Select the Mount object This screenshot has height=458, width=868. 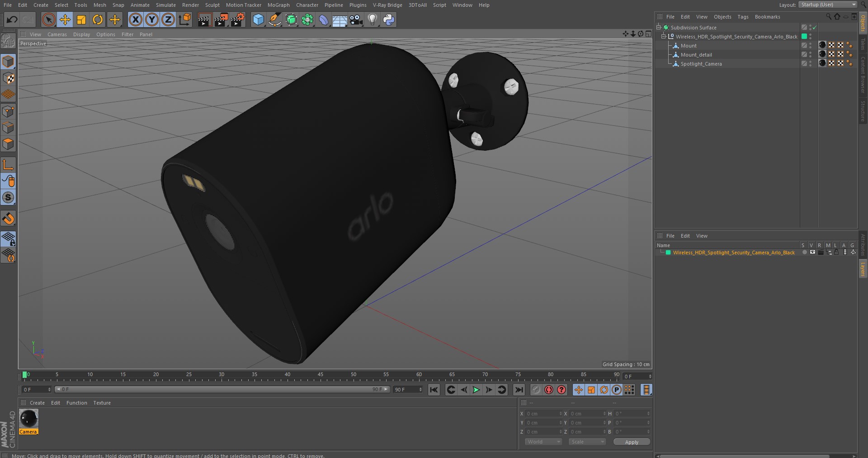coord(689,46)
